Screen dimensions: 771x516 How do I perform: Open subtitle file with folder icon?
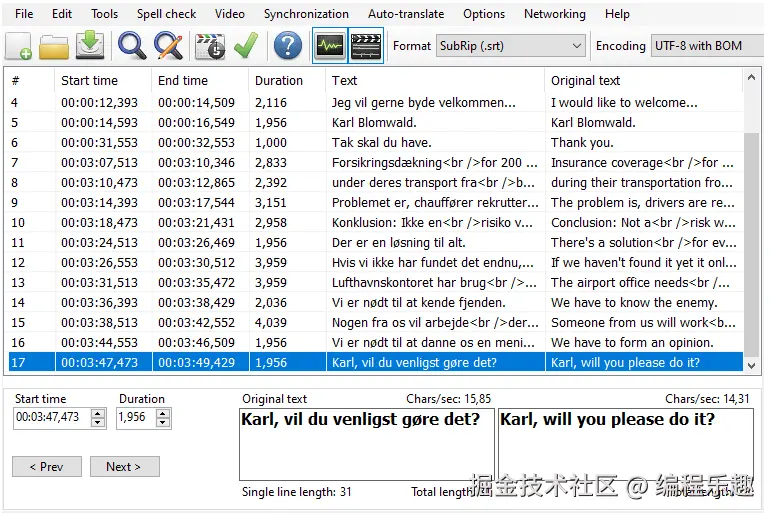(54, 46)
